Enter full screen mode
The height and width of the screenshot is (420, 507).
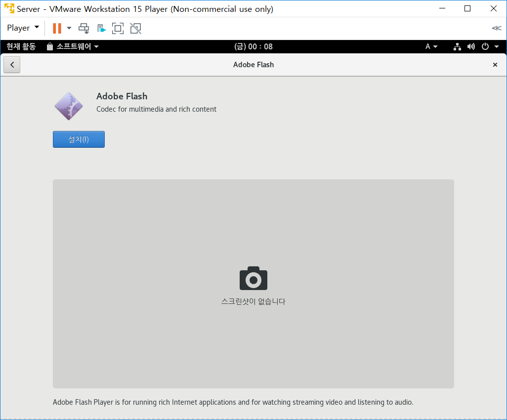pos(118,29)
